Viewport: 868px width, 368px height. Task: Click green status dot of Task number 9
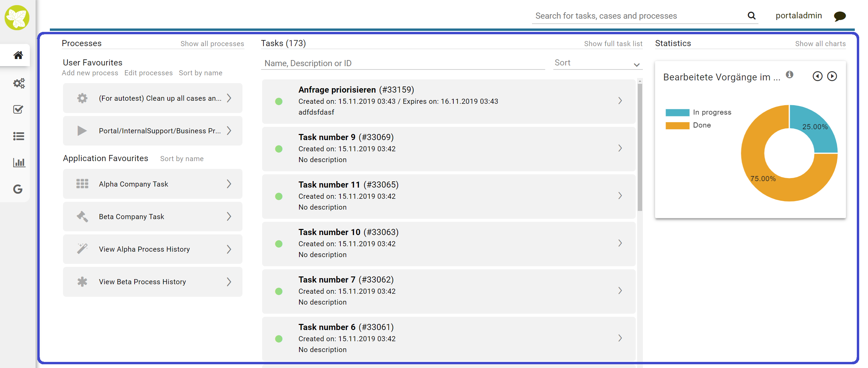pos(279,149)
